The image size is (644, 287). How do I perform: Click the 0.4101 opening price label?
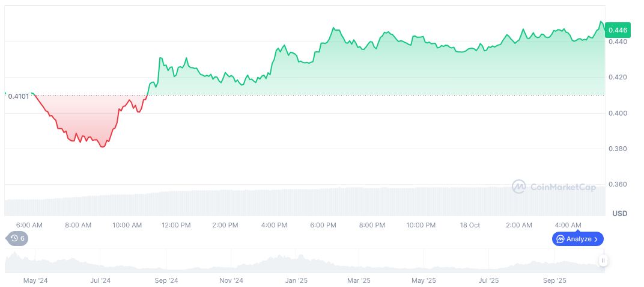[x=18, y=96]
